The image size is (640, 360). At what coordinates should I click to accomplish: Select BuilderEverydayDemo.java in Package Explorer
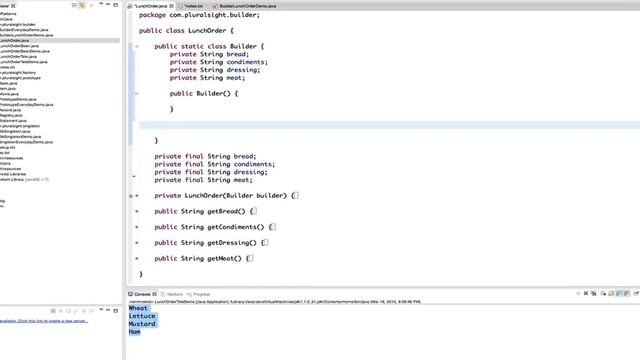(x=24, y=30)
